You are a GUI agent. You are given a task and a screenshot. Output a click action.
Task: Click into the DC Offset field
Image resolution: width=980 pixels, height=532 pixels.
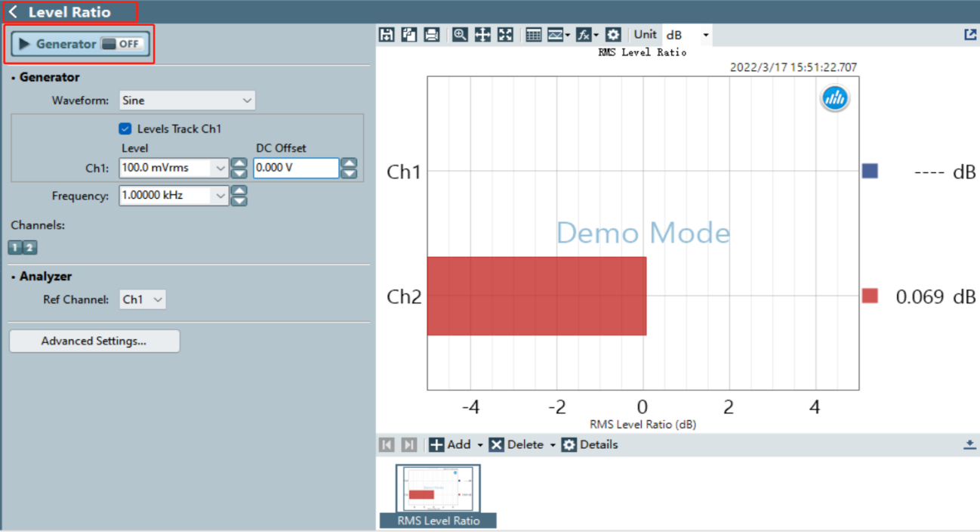(296, 168)
